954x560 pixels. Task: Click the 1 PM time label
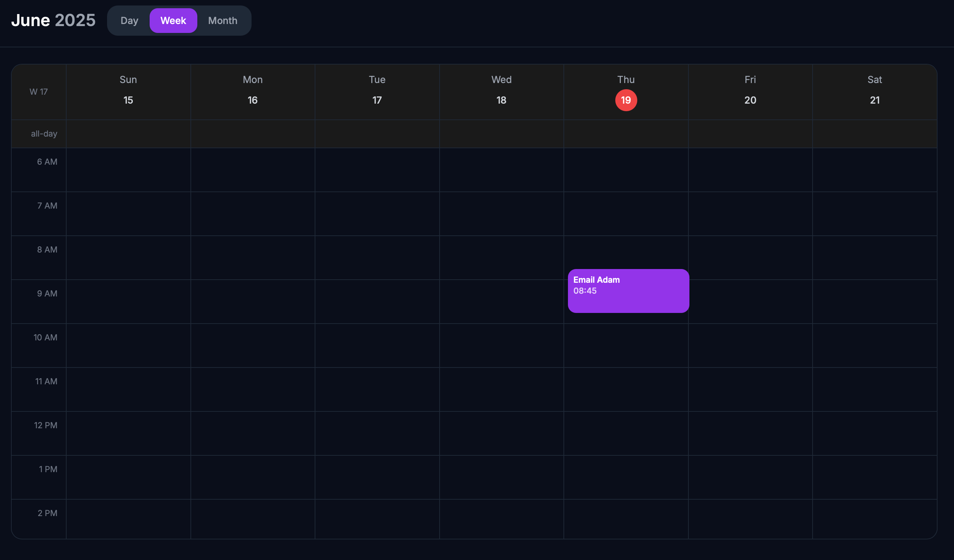[x=48, y=469]
